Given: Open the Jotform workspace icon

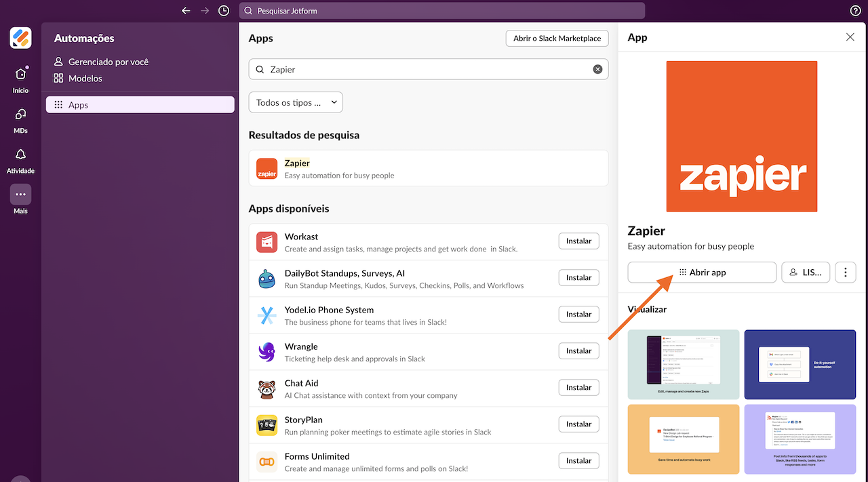Looking at the screenshot, I should point(20,38).
